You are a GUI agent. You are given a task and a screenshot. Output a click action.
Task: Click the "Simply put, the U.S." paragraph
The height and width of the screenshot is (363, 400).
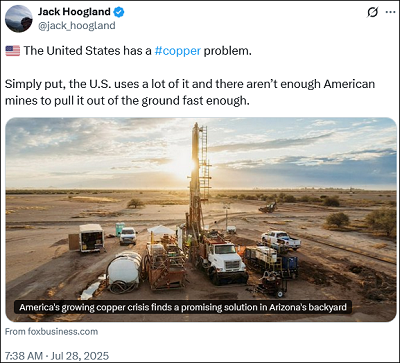[x=190, y=92]
